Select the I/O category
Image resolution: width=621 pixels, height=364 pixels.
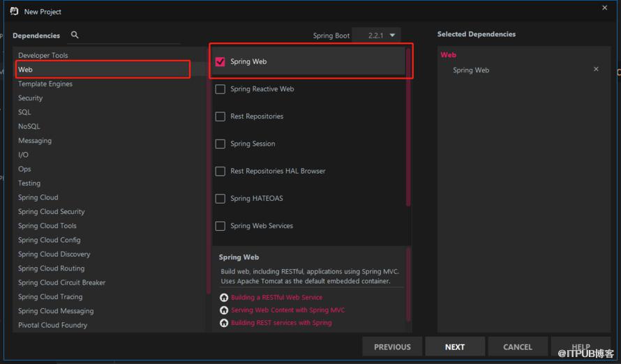tap(110, 155)
